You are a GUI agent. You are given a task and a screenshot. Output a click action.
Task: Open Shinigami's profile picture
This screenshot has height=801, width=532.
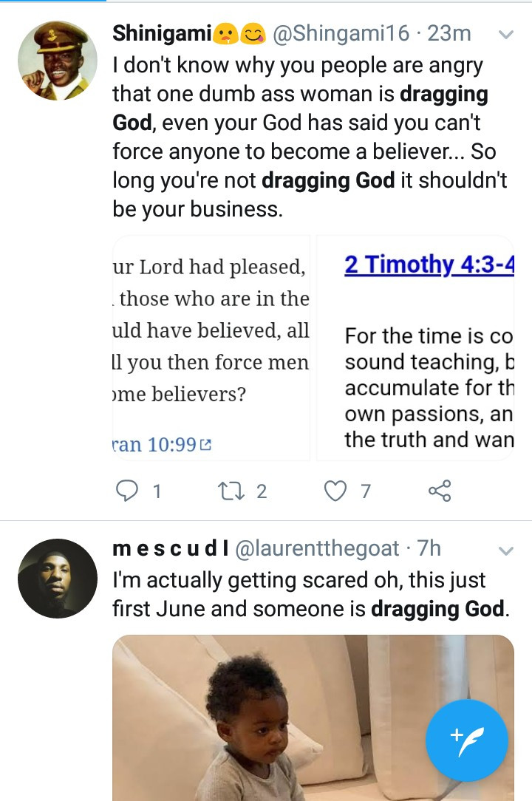pyautogui.click(x=58, y=61)
